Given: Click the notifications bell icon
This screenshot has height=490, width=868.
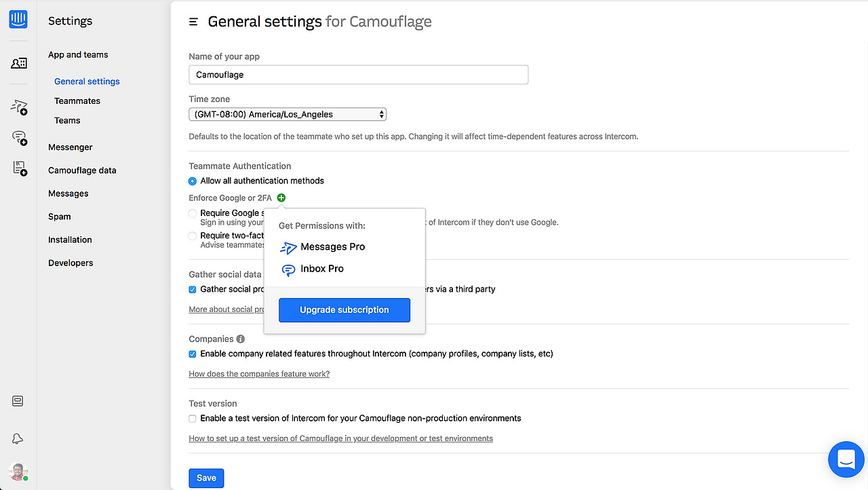Looking at the screenshot, I should pyautogui.click(x=18, y=439).
